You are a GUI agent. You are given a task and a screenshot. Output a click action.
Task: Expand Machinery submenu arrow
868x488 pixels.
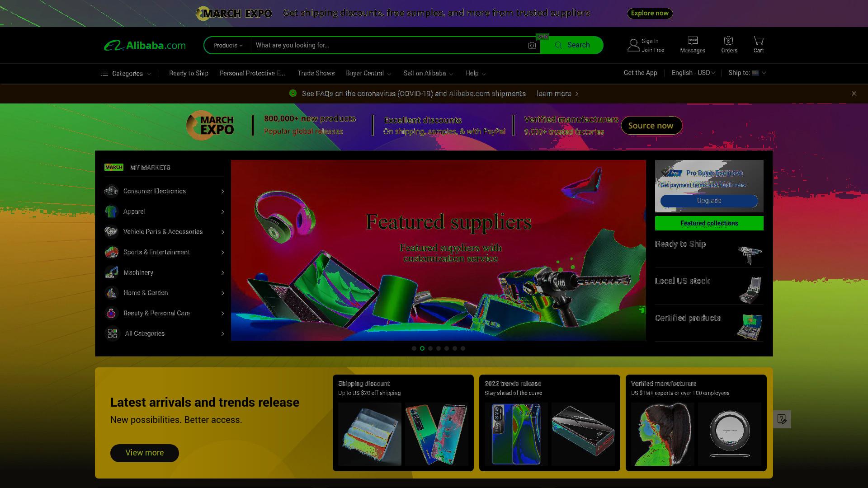point(222,272)
